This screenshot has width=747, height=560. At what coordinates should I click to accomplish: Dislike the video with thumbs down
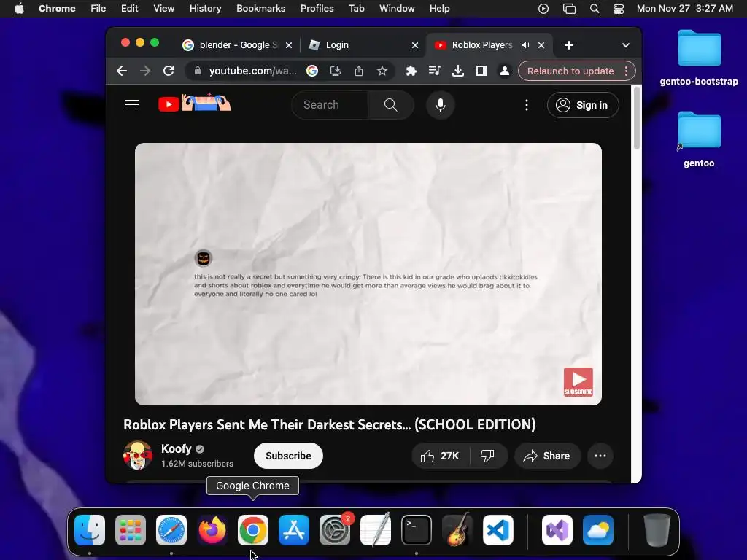coord(487,456)
